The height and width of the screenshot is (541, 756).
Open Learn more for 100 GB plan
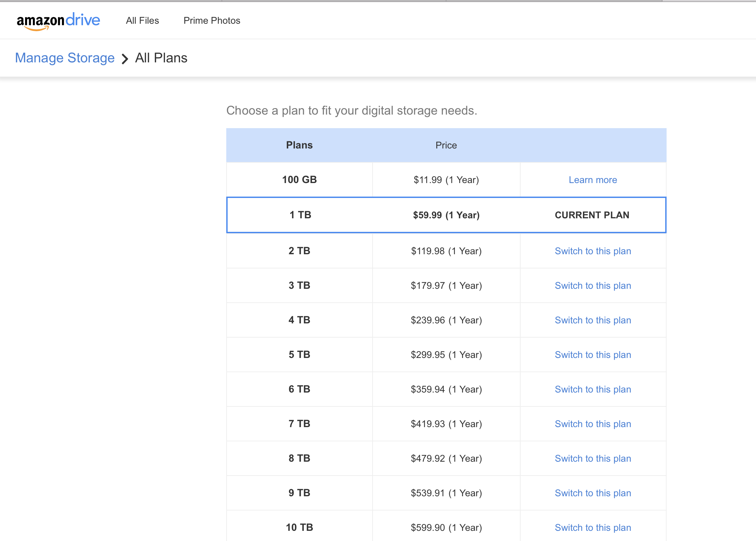tap(592, 180)
